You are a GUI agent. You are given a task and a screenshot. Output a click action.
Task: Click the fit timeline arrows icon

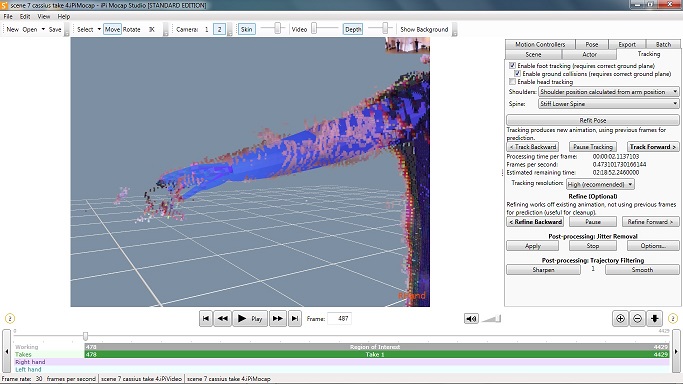(654, 319)
